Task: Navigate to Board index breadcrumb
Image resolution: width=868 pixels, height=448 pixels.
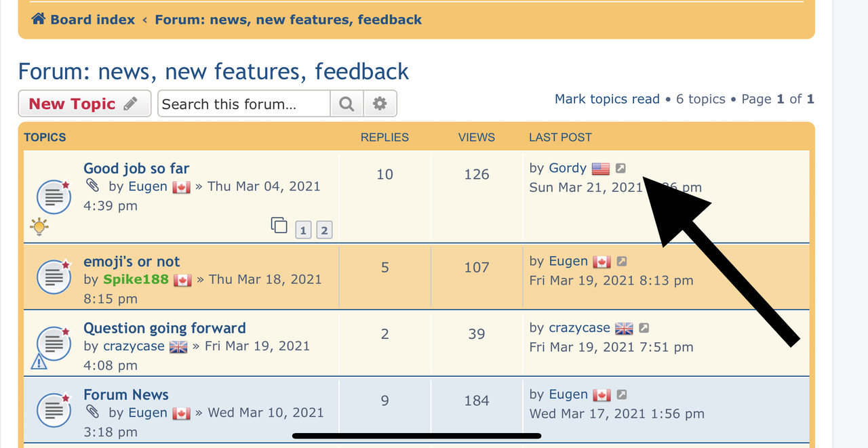Action: [x=93, y=20]
